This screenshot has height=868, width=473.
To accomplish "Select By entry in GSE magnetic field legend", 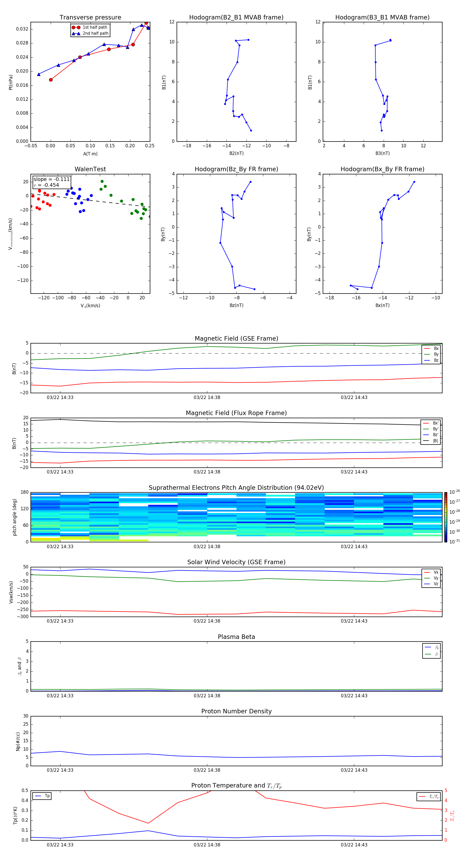I will click(431, 354).
